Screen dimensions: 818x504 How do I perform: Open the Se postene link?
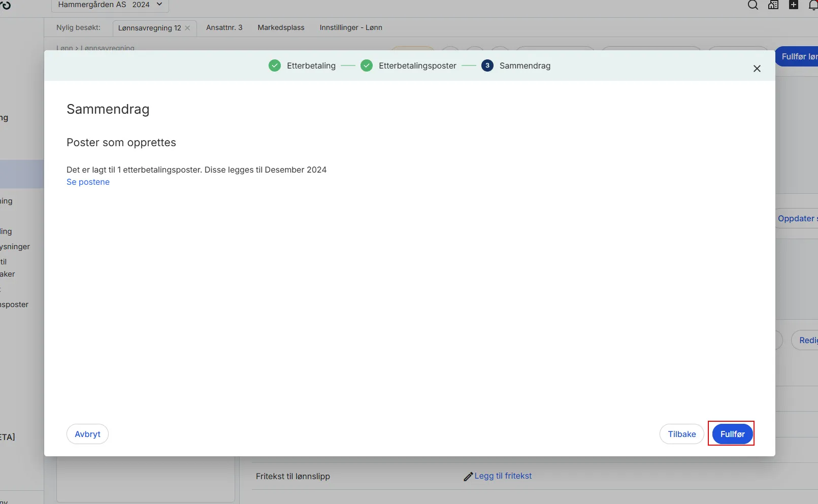[88, 182]
